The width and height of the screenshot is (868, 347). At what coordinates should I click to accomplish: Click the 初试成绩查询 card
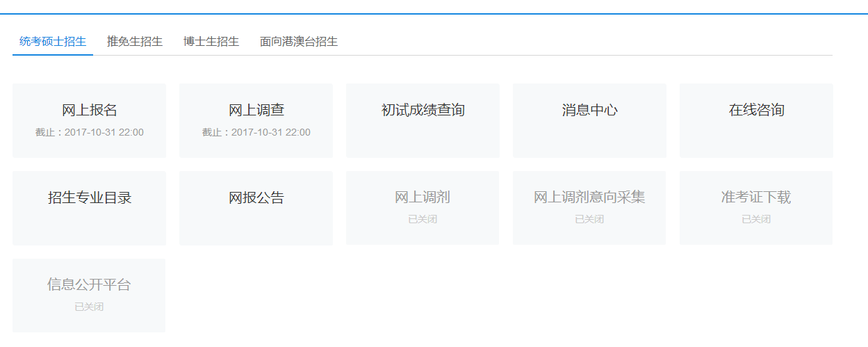point(423,120)
